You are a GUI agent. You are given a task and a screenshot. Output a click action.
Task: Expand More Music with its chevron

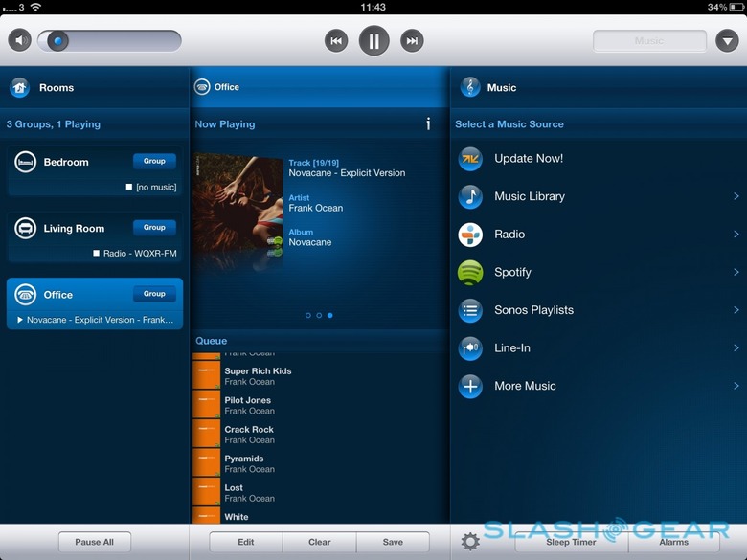point(736,386)
